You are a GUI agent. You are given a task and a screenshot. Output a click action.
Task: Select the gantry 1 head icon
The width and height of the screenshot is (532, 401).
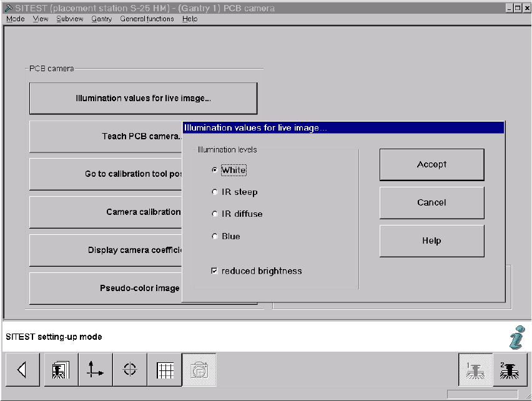[475, 369]
